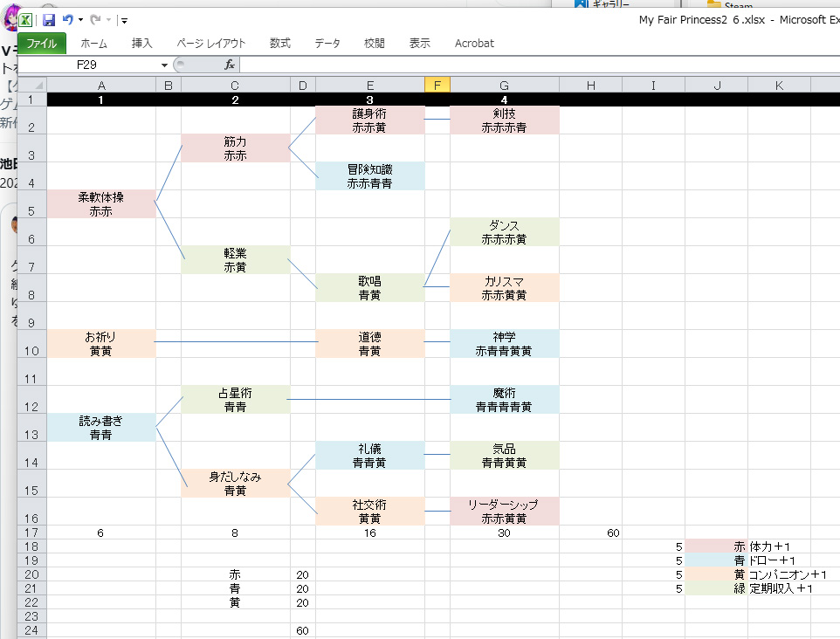Select the cell with 60 in row 24
The height and width of the screenshot is (639, 840).
click(303, 630)
